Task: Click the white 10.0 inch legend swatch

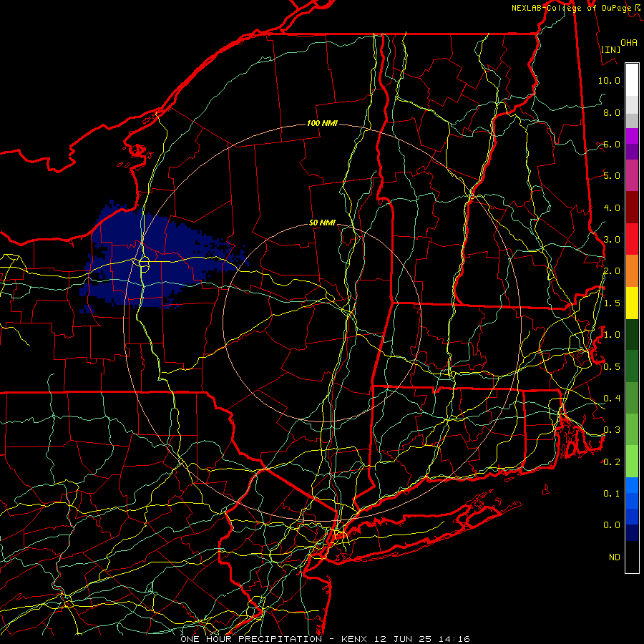Action: pos(632,80)
